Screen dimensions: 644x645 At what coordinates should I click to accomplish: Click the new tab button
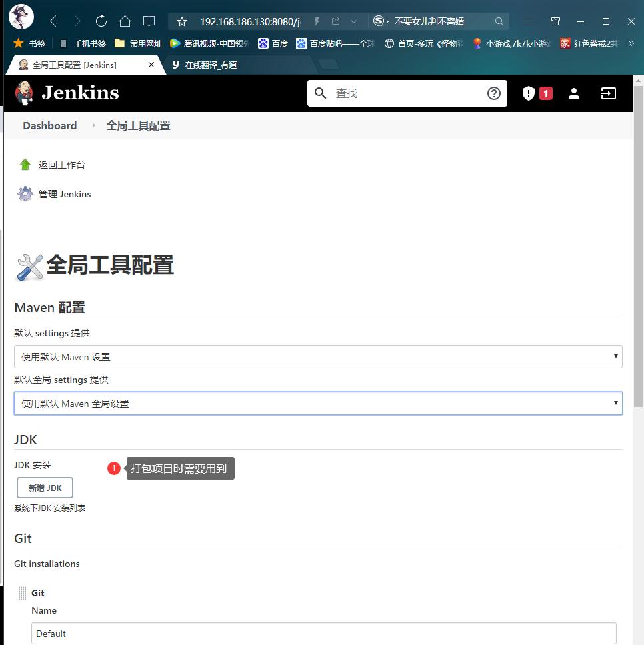329,65
